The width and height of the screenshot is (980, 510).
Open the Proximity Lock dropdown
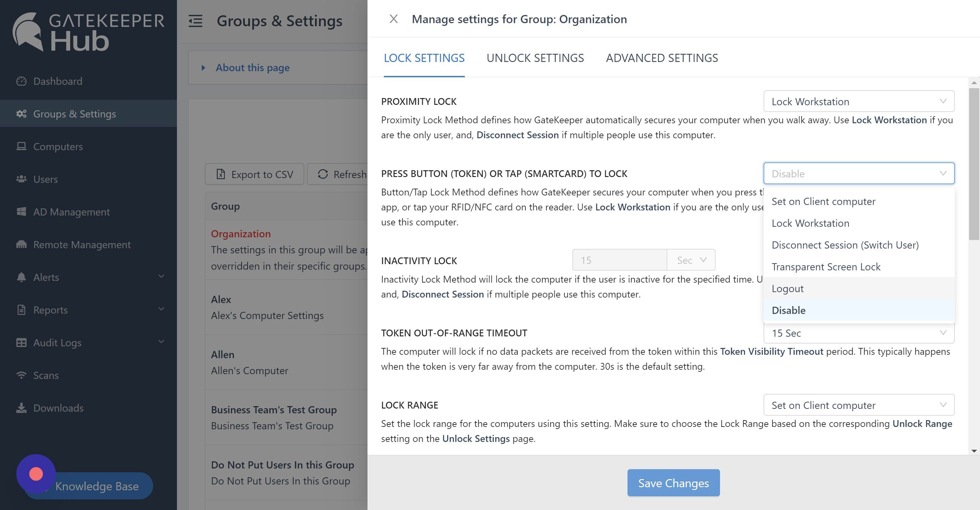[859, 101]
